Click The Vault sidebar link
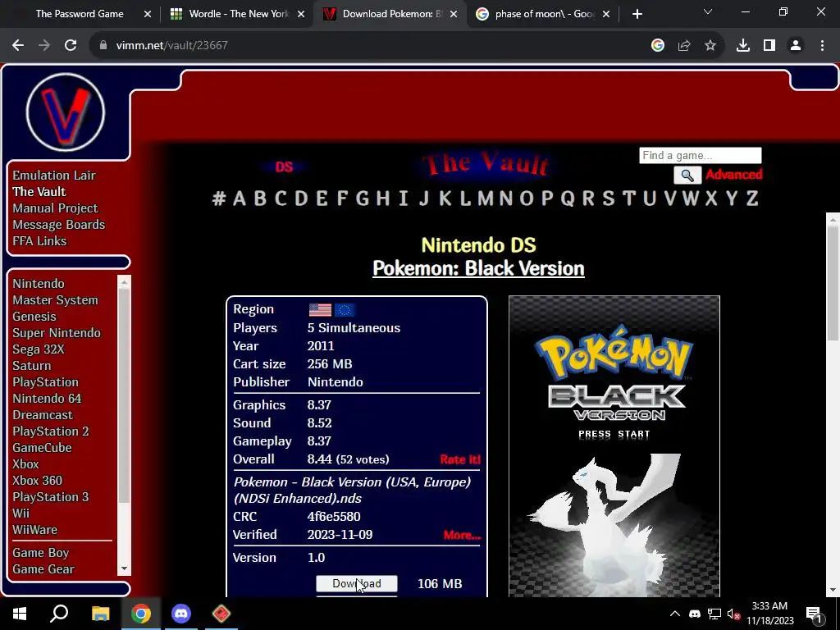 click(39, 192)
